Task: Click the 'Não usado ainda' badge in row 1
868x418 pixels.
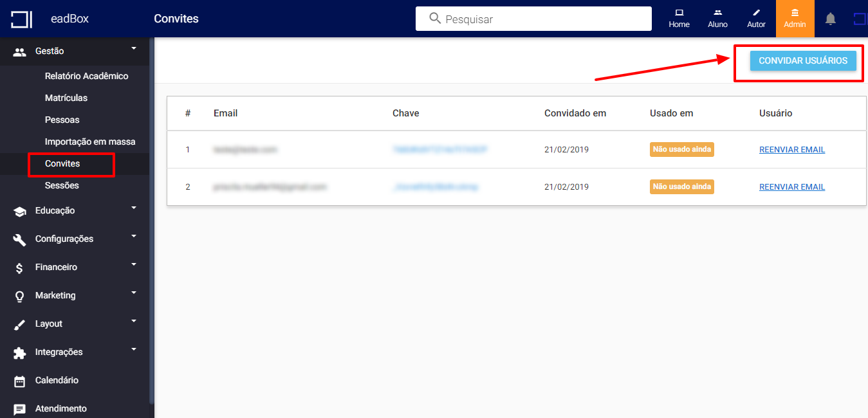Action: point(682,149)
